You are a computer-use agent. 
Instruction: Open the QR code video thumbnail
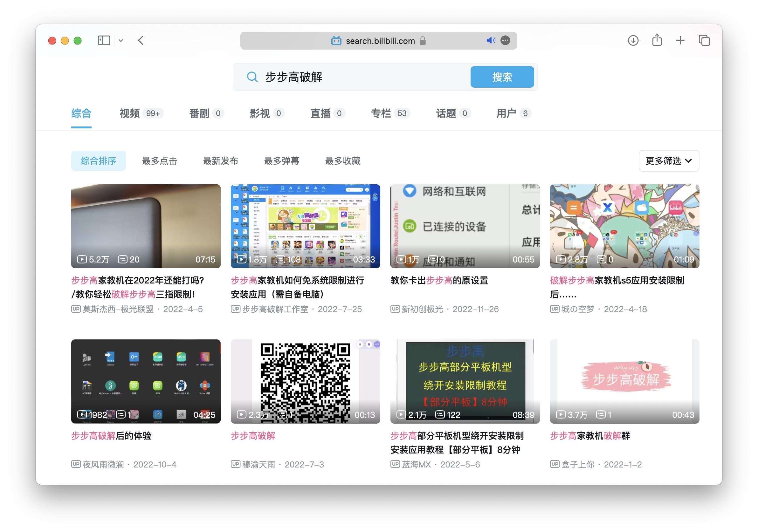pos(305,381)
